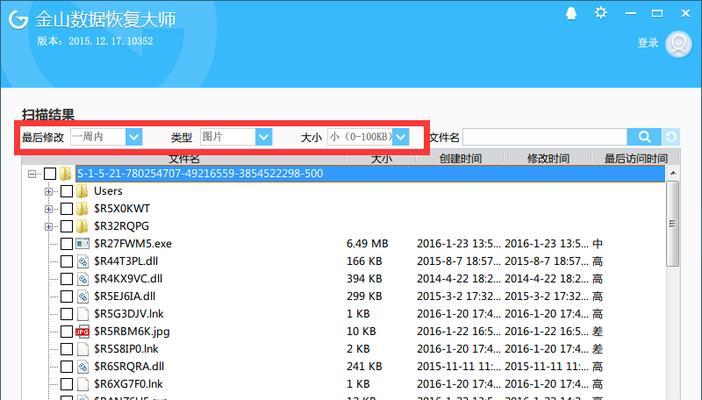The height and width of the screenshot is (400, 702).
Task: Check the $R32RQPG folder checkbox
Action: (67, 226)
